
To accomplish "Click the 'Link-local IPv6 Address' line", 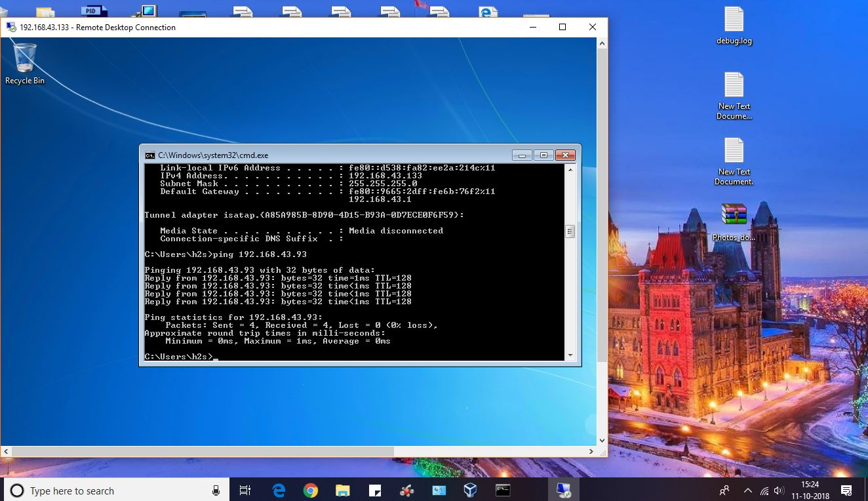I will coord(328,168).
